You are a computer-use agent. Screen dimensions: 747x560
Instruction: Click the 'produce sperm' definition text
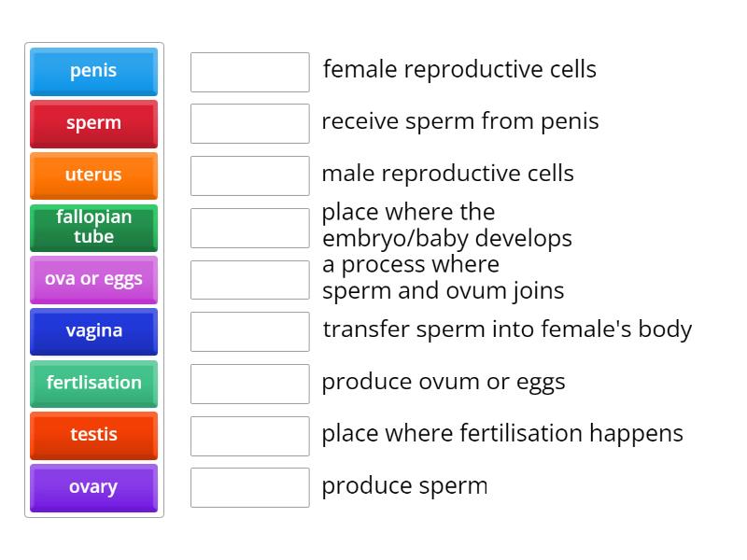click(404, 486)
